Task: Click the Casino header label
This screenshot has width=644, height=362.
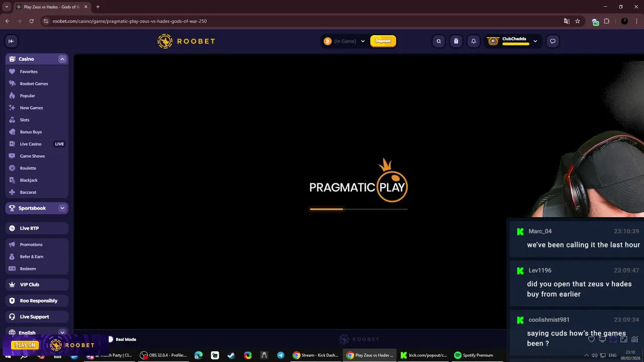Action: click(26, 59)
